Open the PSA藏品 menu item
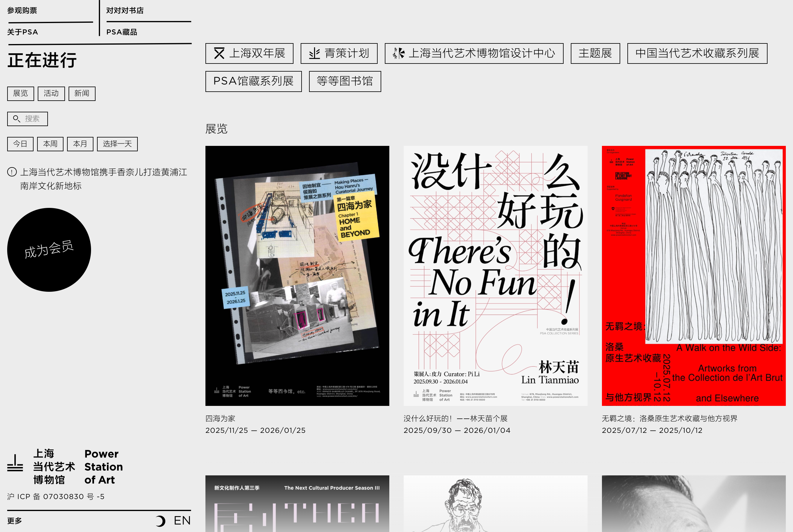Viewport: 793px width, 532px height. click(x=122, y=32)
